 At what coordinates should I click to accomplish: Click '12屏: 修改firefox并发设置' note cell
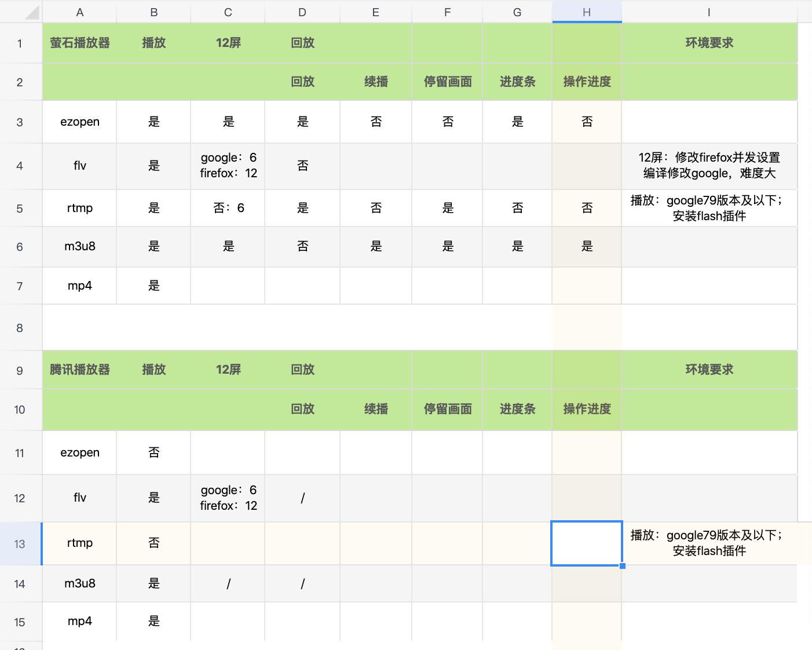(x=709, y=166)
